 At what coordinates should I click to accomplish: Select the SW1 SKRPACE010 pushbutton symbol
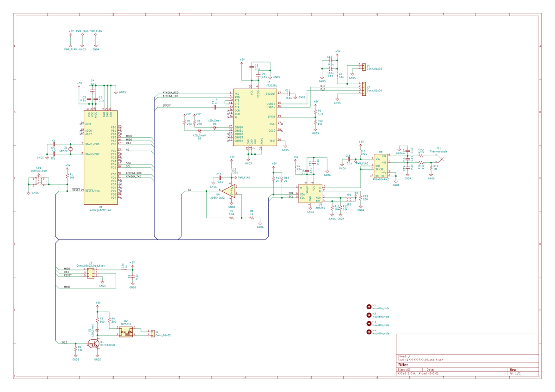point(39,179)
